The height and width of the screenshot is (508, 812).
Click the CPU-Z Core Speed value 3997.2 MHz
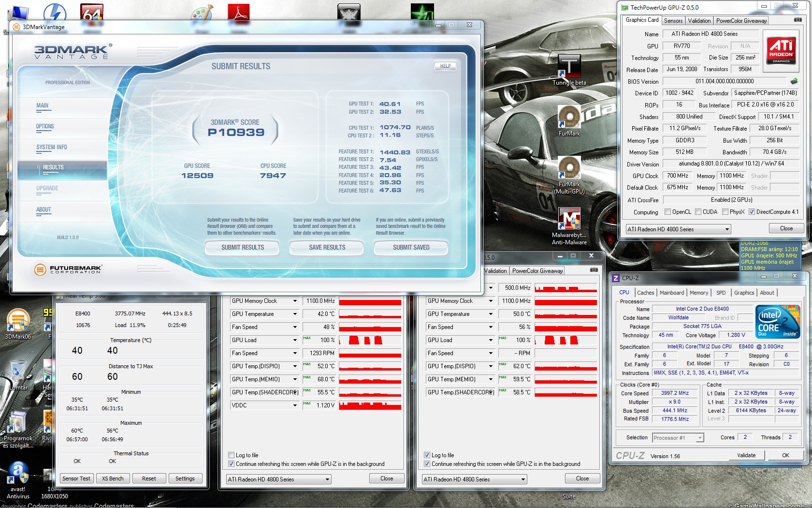pos(675,393)
